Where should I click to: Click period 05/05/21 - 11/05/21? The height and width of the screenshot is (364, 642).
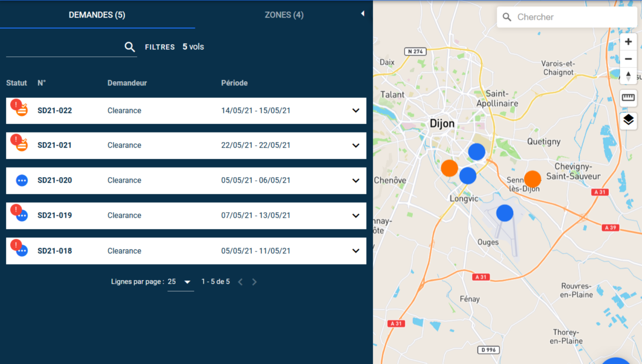point(256,251)
